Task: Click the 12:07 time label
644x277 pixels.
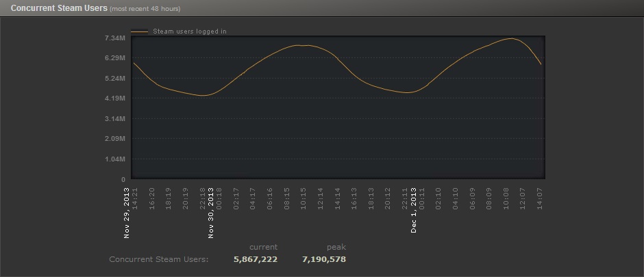Action: (523, 199)
